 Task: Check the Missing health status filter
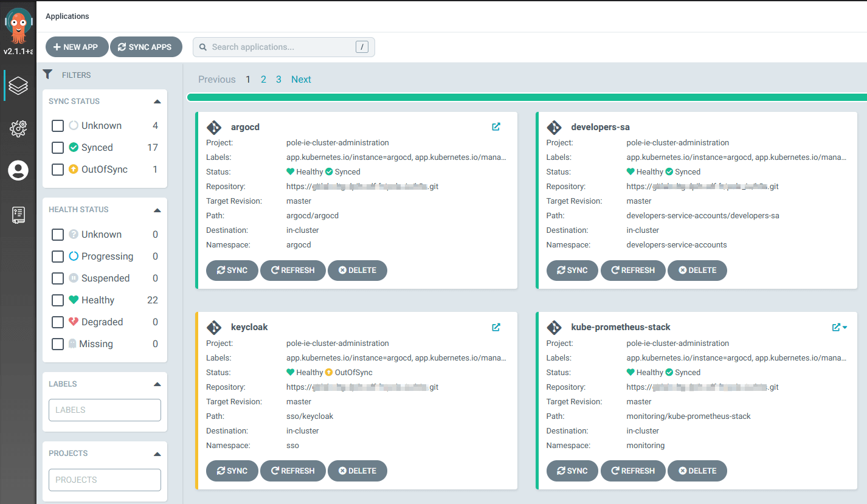58,344
